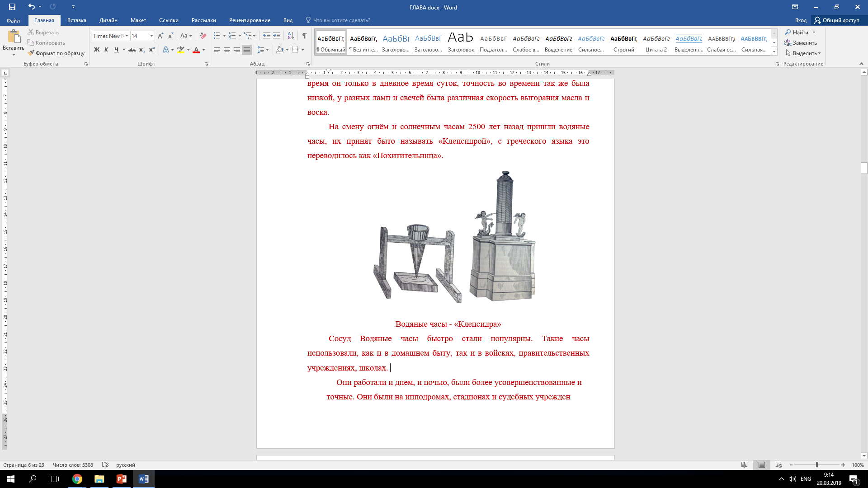Click the Save disk icon
This screenshot has width=868, height=488.
point(12,7)
